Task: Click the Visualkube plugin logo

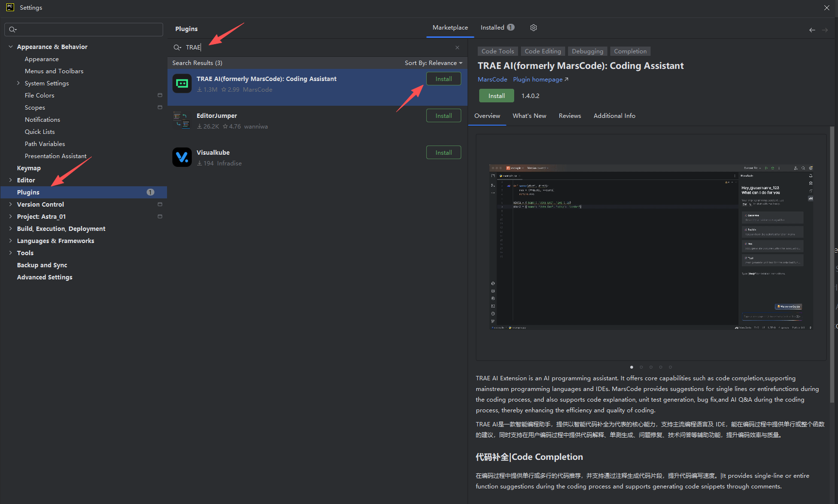Action: click(182, 157)
